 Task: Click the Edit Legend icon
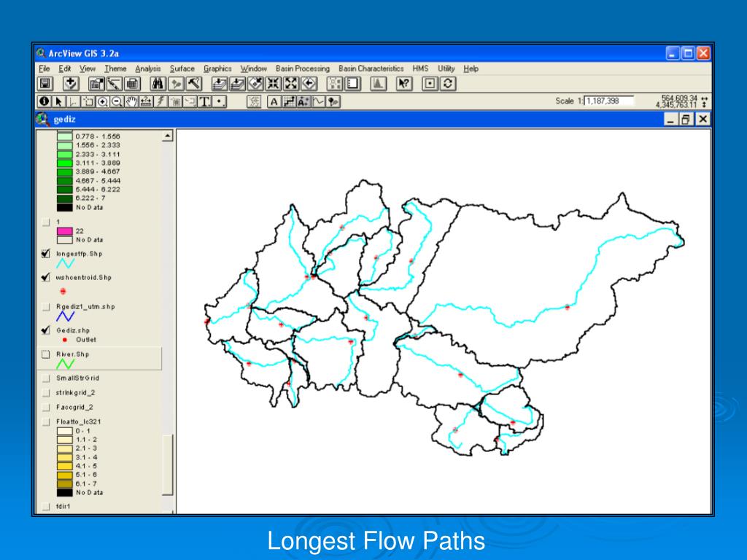tap(115, 84)
